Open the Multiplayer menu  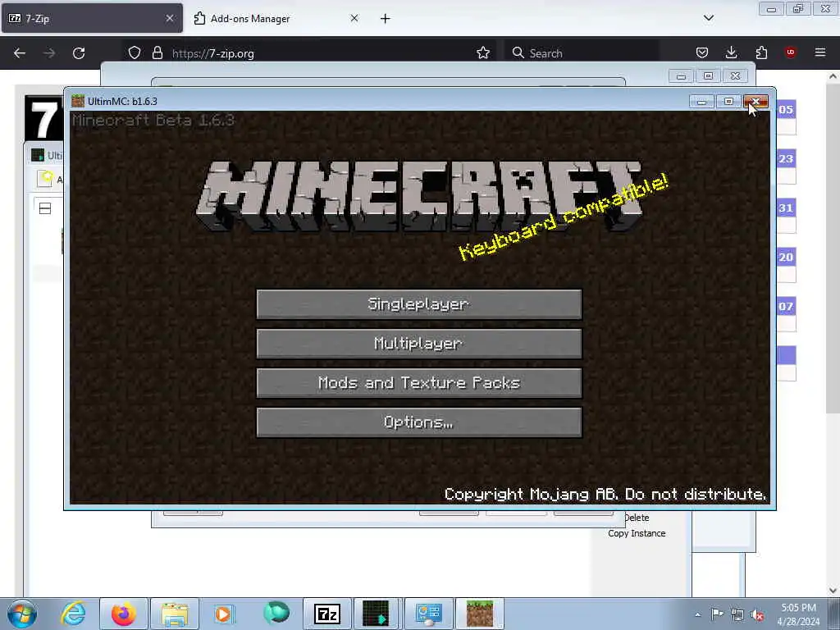419,344
